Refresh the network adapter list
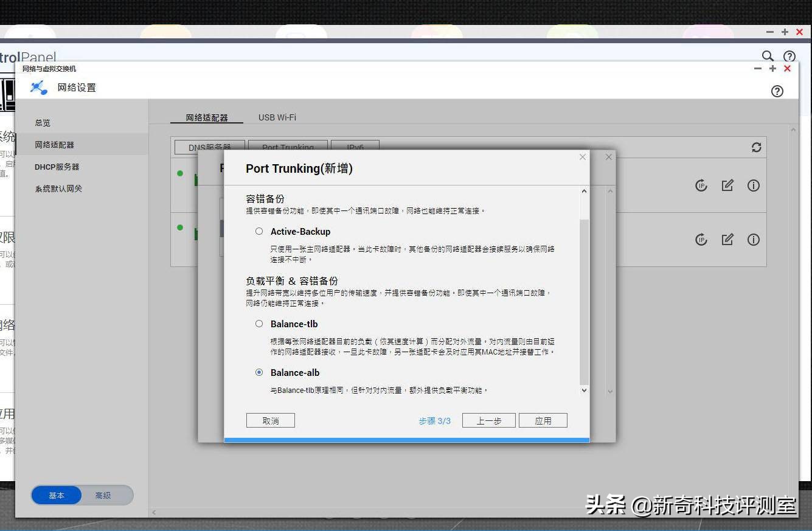Image resolution: width=812 pixels, height=531 pixels. pyautogui.click(x=756, y=147)
